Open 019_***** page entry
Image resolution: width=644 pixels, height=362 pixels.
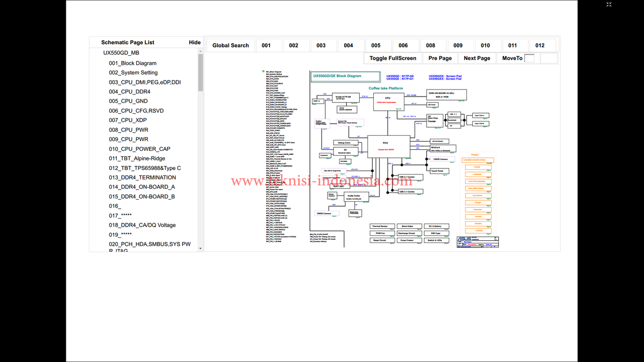click(120, 235)
